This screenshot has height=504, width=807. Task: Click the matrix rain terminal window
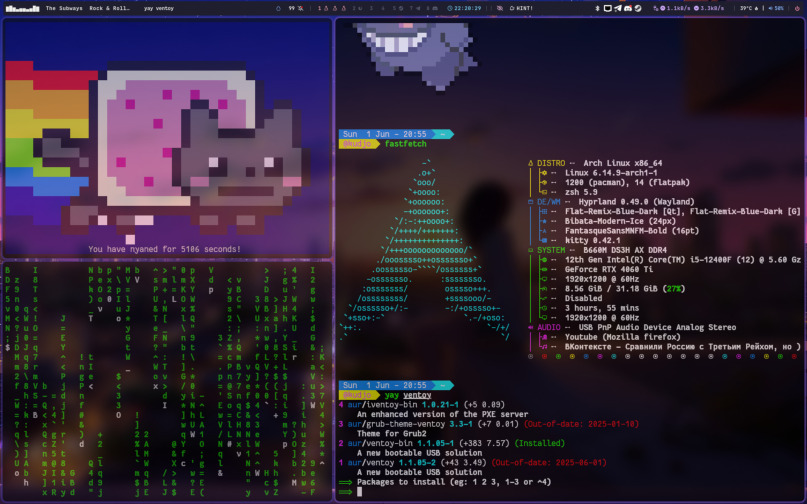tap(167, 381)
